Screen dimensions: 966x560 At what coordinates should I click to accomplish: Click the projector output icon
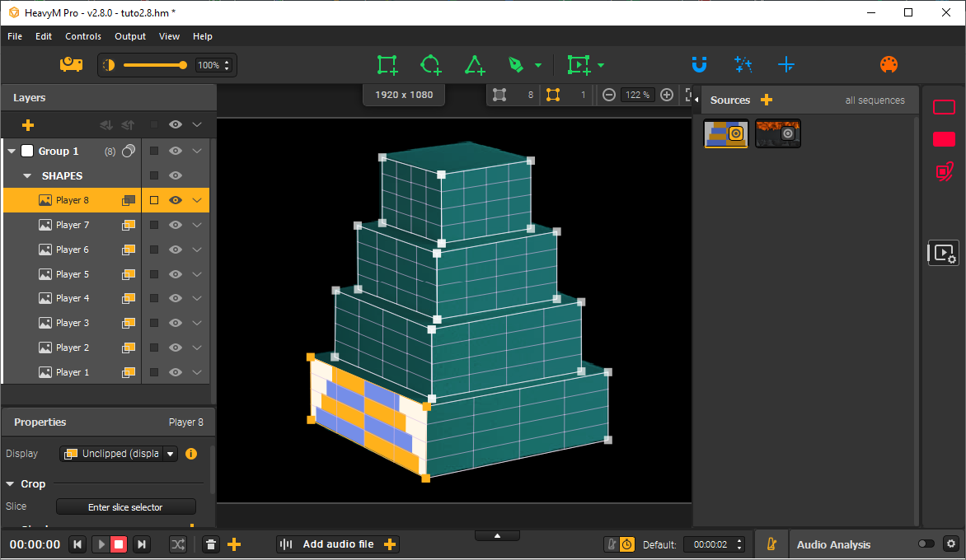point(71,64)
